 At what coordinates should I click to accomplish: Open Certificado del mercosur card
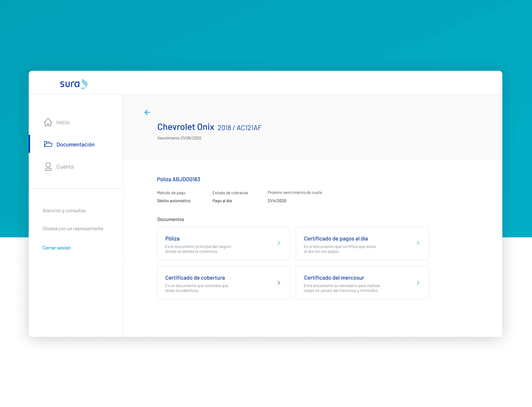click(x=362, y=283)
